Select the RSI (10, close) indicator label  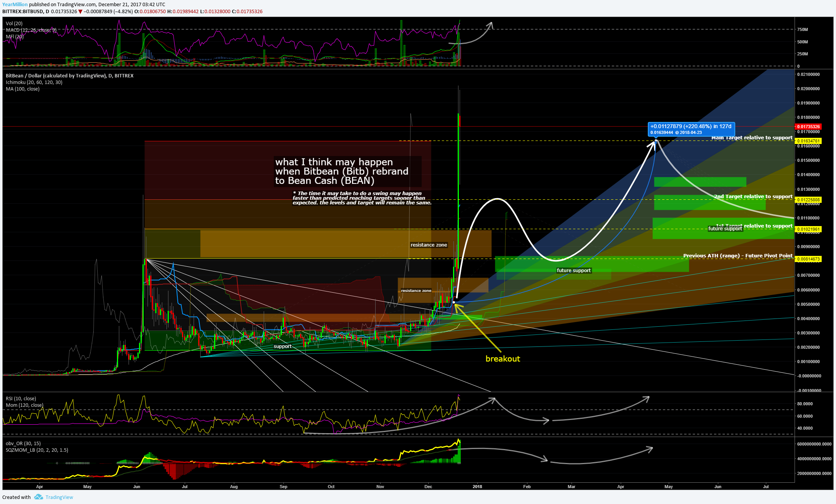point(21,399)
